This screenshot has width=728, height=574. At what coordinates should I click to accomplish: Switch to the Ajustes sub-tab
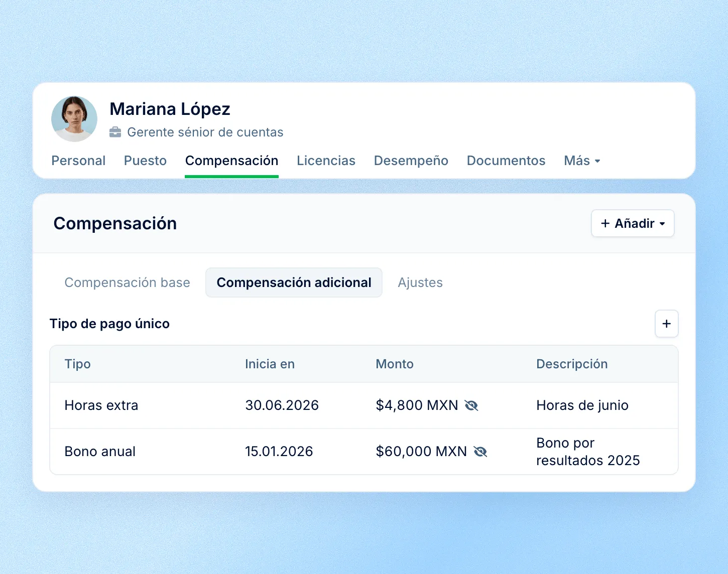[x=420, y=282]
